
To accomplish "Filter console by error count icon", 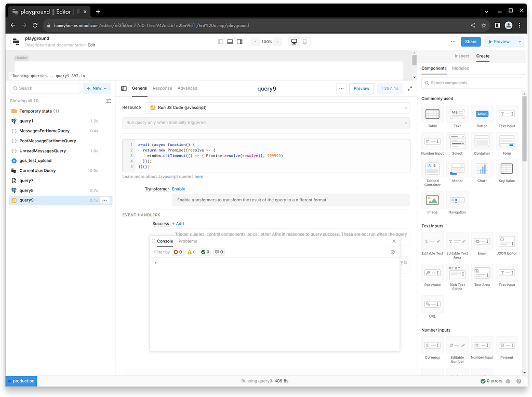I will tap(178, 252).
